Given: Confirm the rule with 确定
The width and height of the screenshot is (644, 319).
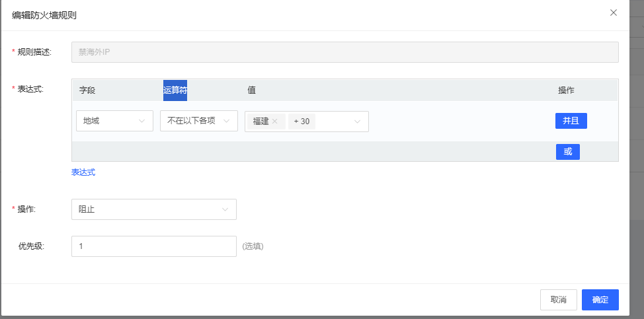Looking at the screenshot, I should (600, 300).
